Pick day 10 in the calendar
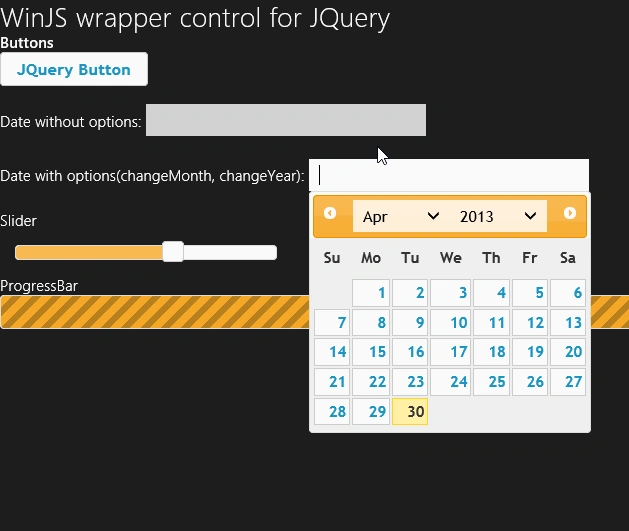 (x=450, y=322)
